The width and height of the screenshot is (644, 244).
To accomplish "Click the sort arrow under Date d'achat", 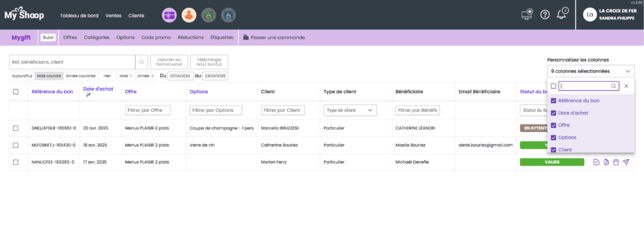I will (88, 95).
